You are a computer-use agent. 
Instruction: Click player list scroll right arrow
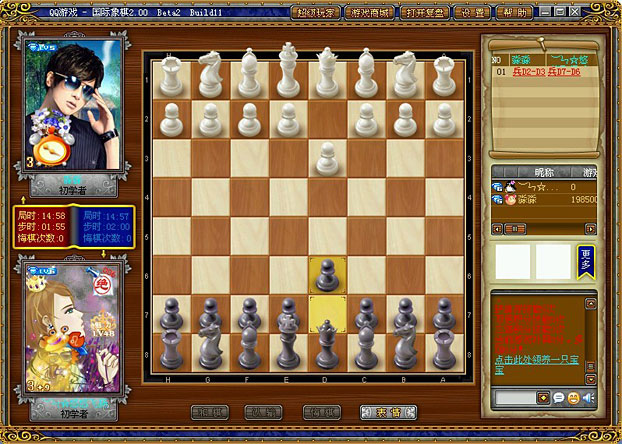click(590, 229)
